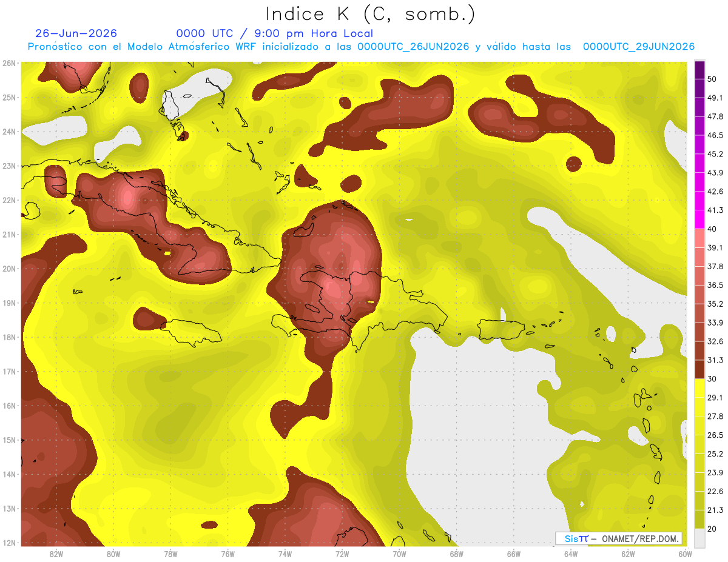Click the colorbar label '46.5'
The height and width of the screenshot is (562, 728).
tap(715, 135)
